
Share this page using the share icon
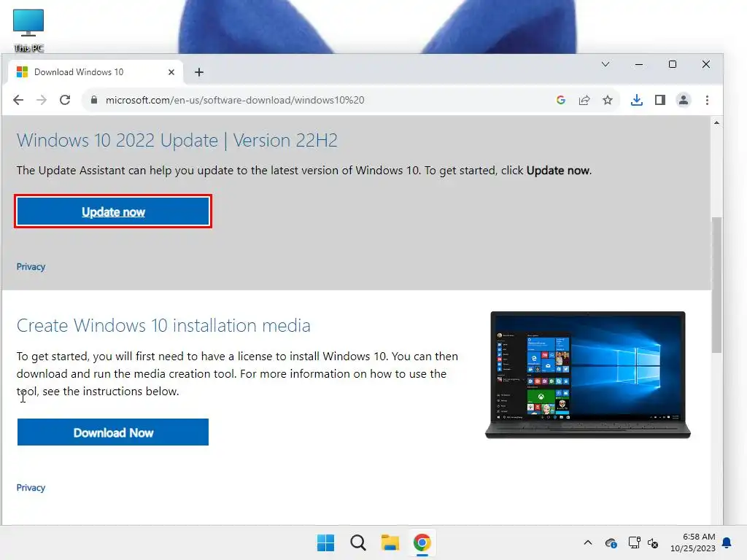click(x=584, y=100)
